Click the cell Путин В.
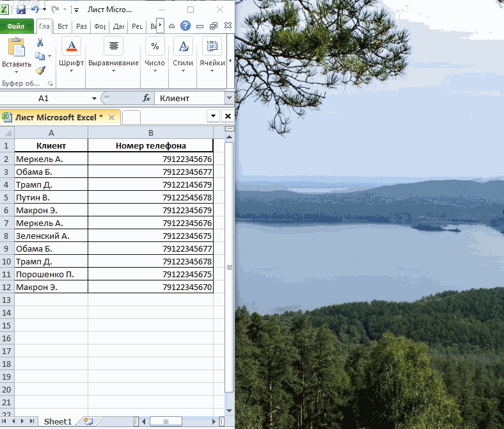504x429 pixels. (51, 197)
